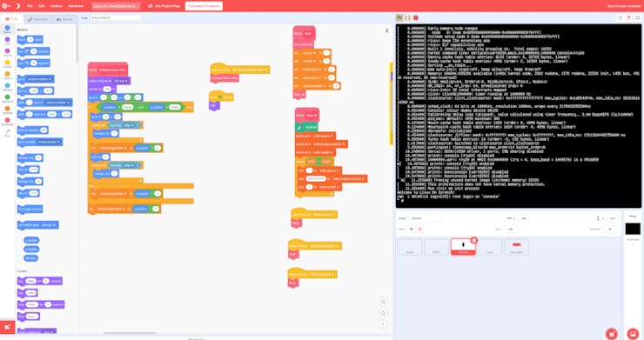Click the workspace horizontal scrollbar

tap(130, 333)
